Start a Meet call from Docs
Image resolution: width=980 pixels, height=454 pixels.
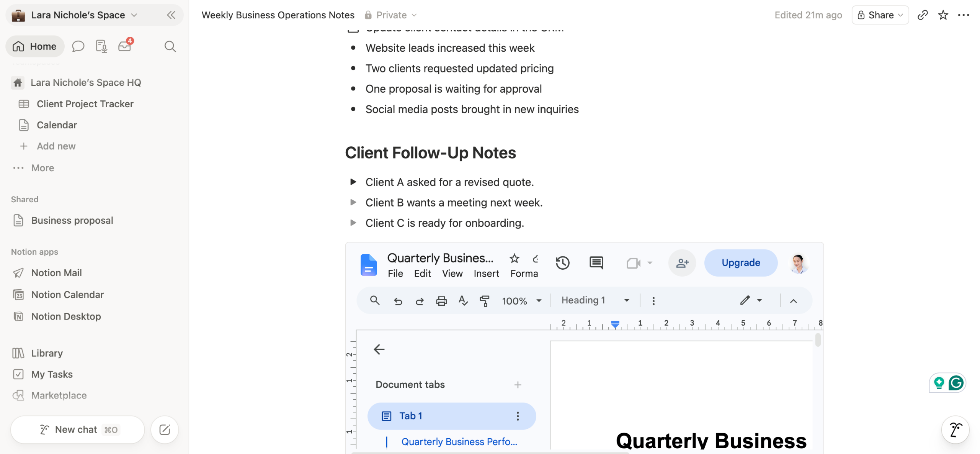633,263
